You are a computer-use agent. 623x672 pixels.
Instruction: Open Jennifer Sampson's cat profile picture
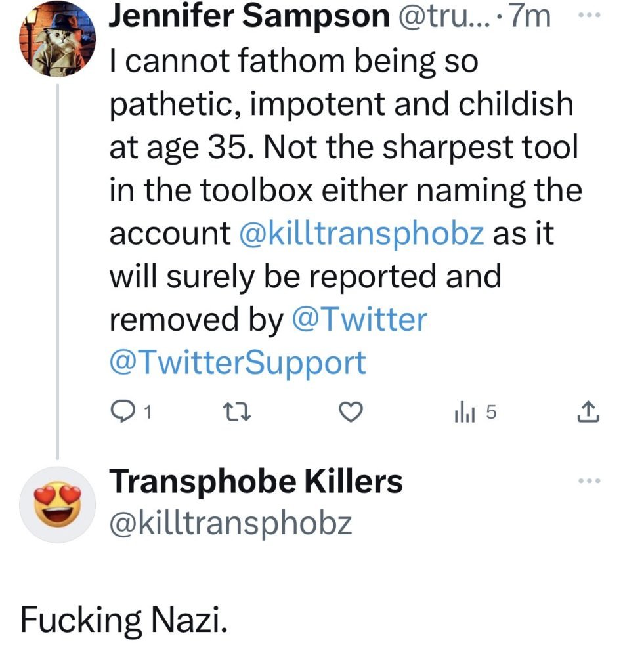click(58, 39)
